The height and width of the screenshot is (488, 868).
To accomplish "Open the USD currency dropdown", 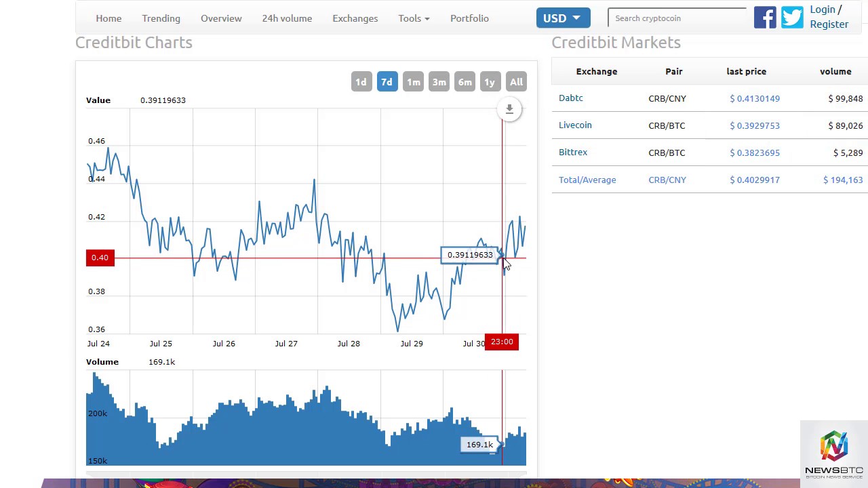I will (x=563, y=18).
